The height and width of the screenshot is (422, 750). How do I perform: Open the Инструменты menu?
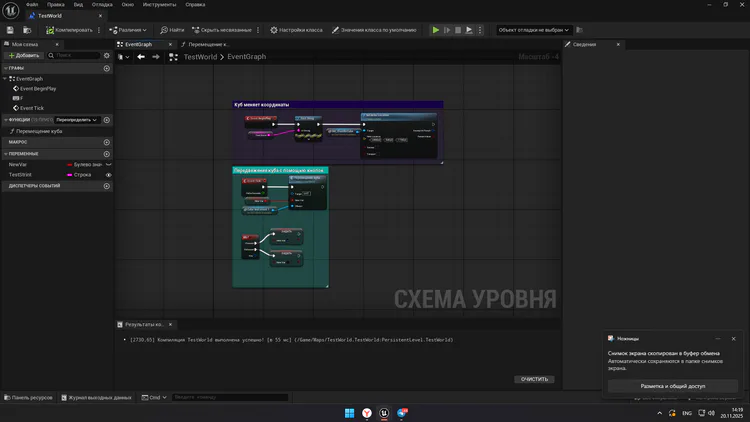pyautogui.click(x=159, y=4)
